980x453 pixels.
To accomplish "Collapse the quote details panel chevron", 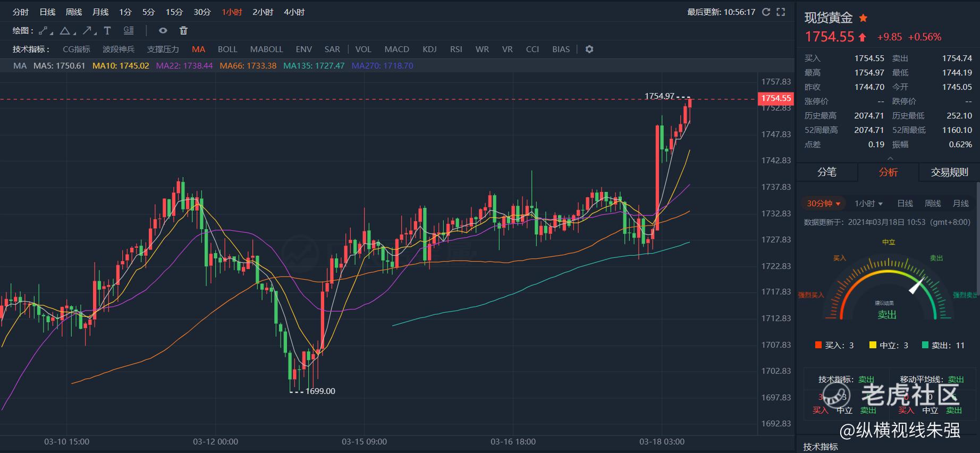I will pyautogui.click(x=890, y=158).
